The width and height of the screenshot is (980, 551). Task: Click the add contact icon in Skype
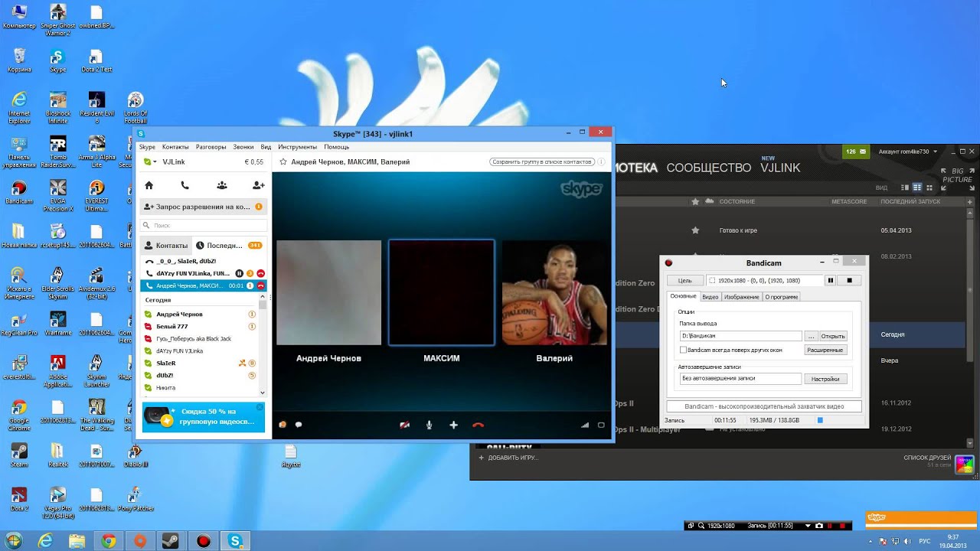coord(258,185)
